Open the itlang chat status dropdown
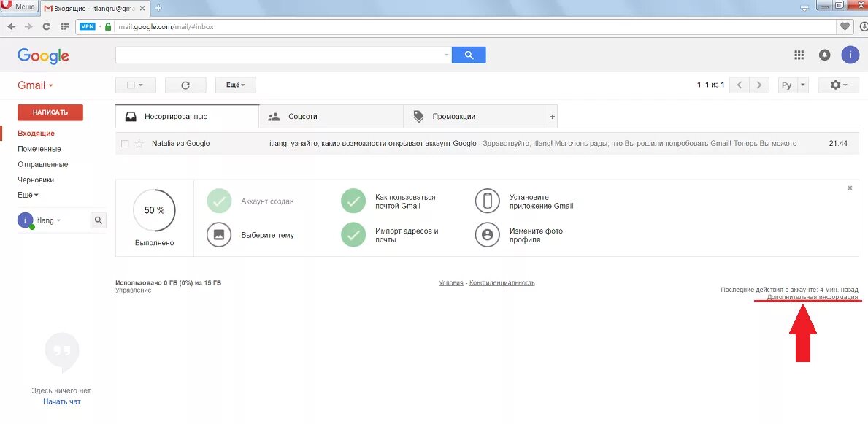Image resolution: width=868 pixels, height=424 pixels. 49,220
